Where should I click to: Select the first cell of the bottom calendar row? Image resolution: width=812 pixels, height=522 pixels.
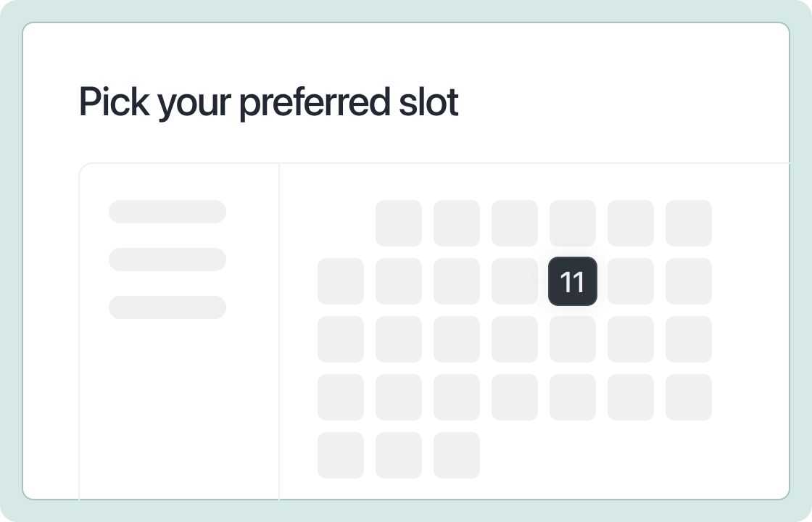[341, 455]
